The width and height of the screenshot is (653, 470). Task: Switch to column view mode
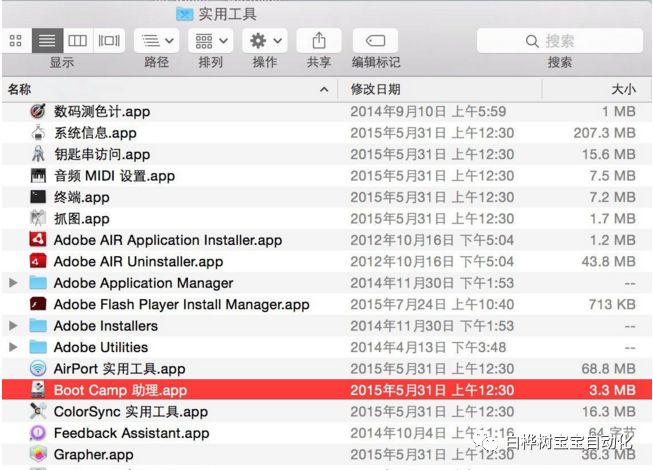tap(78, 40)
